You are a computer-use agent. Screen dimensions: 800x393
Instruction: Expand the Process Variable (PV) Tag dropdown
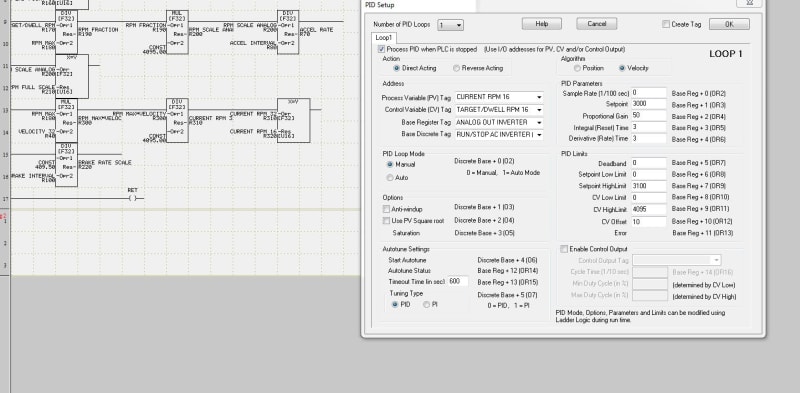539,97
